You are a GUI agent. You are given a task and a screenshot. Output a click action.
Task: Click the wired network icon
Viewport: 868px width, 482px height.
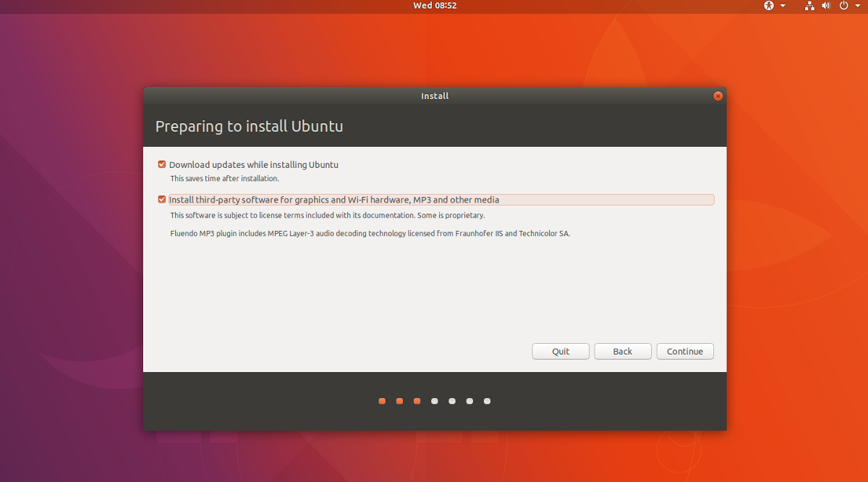809,6
